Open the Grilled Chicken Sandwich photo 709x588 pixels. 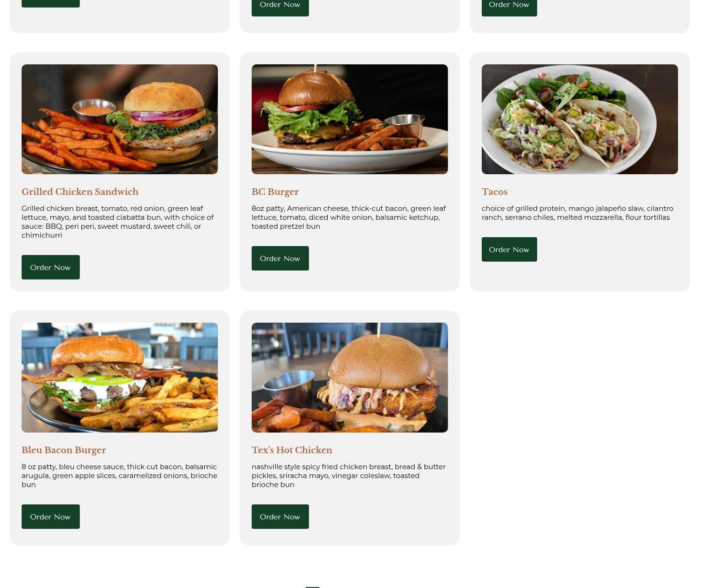click(120, 119)
